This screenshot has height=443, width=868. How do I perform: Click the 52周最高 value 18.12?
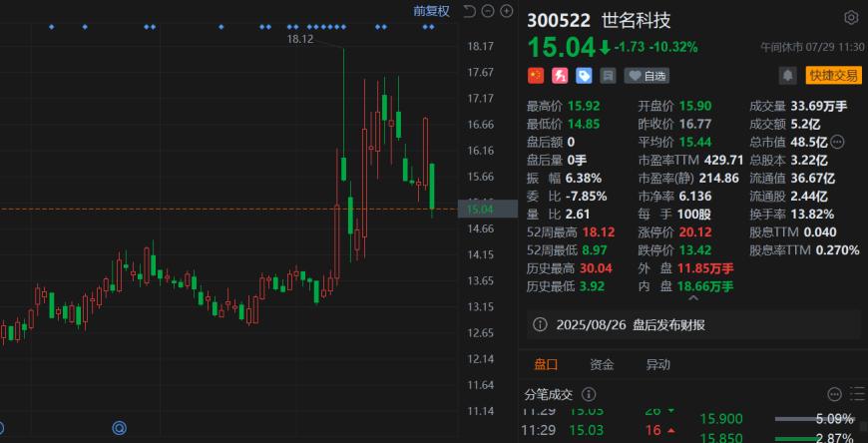(598, 232)
